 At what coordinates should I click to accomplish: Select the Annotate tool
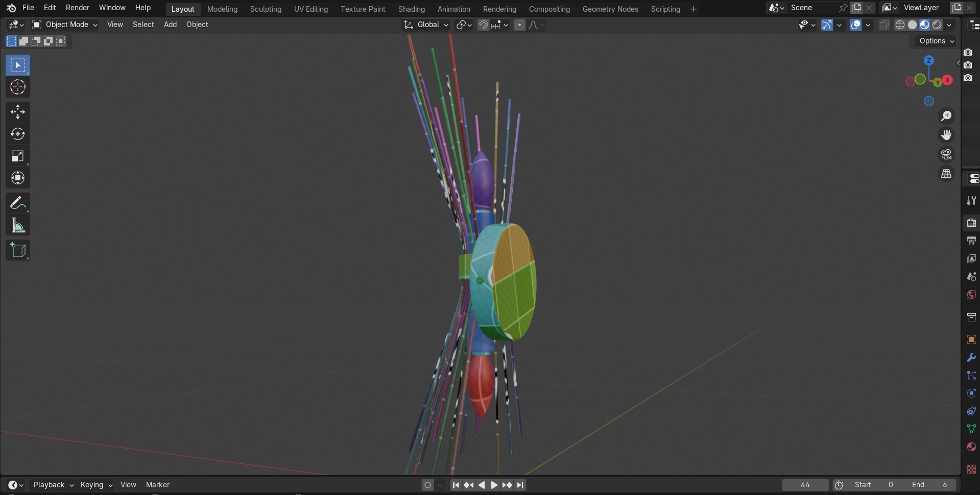tap(18, 203)
